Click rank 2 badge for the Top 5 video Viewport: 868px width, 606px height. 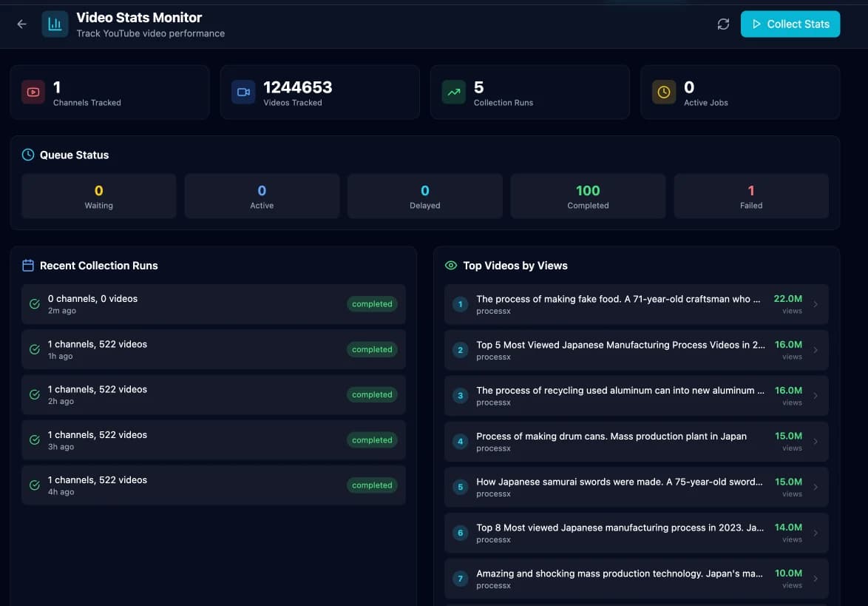(460, 350)
